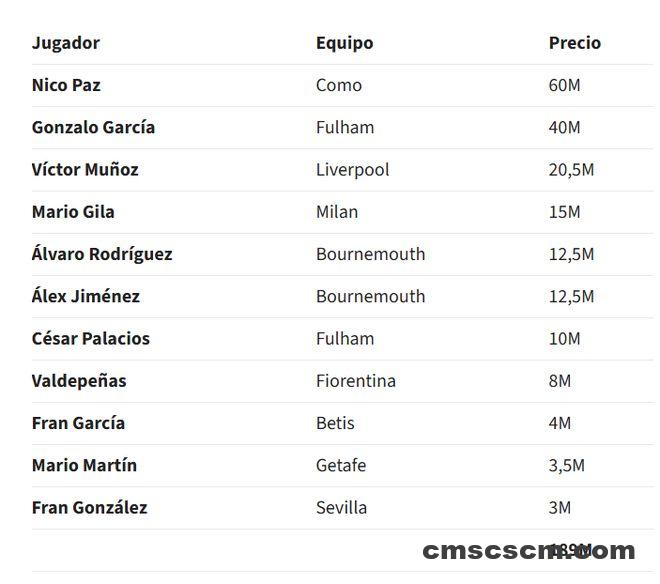The height and width of the screenshot is (584, 660).
Task: Click the Gonzalo García row name
Action: point(93,127)
